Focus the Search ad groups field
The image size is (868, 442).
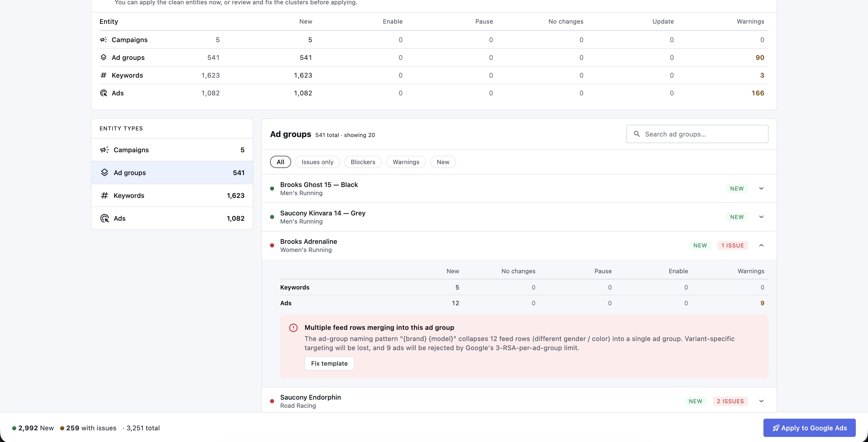coord(697,134)
